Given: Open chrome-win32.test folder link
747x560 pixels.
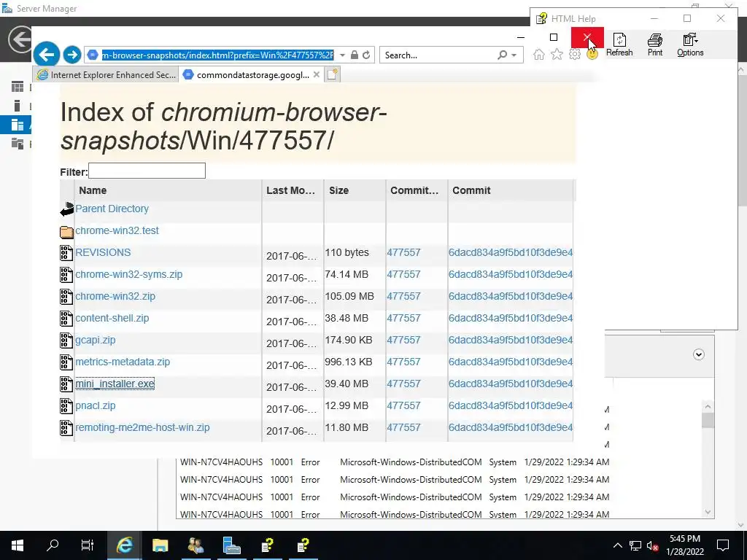Looking at the screenshot, I should pyautogui.click(x=117, y=230).
